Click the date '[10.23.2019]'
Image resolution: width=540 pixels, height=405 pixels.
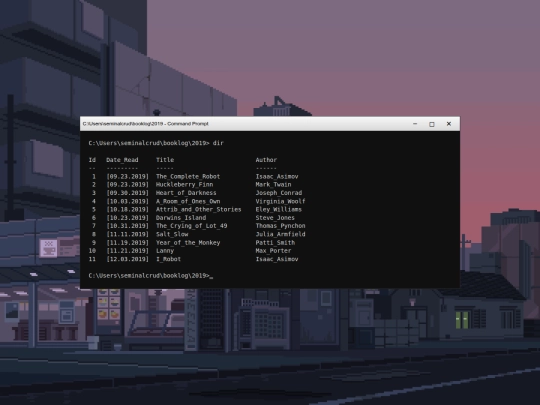pos(127,218)
